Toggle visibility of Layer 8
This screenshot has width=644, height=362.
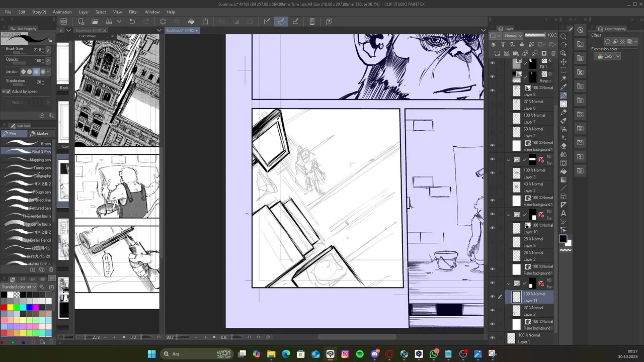click(493, 91)
